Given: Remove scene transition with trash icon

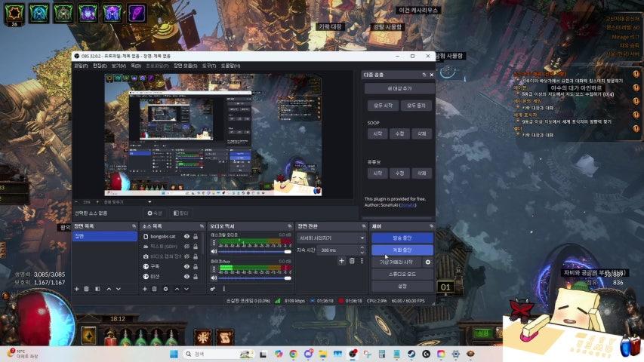Looking at the screenshot, I should (x=352, y=261).
